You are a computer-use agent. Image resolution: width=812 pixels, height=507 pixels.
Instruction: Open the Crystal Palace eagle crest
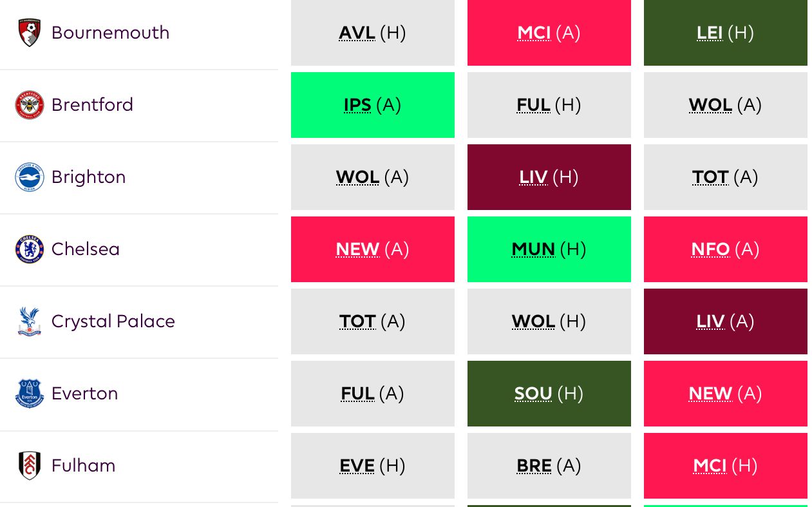[30, 321]
